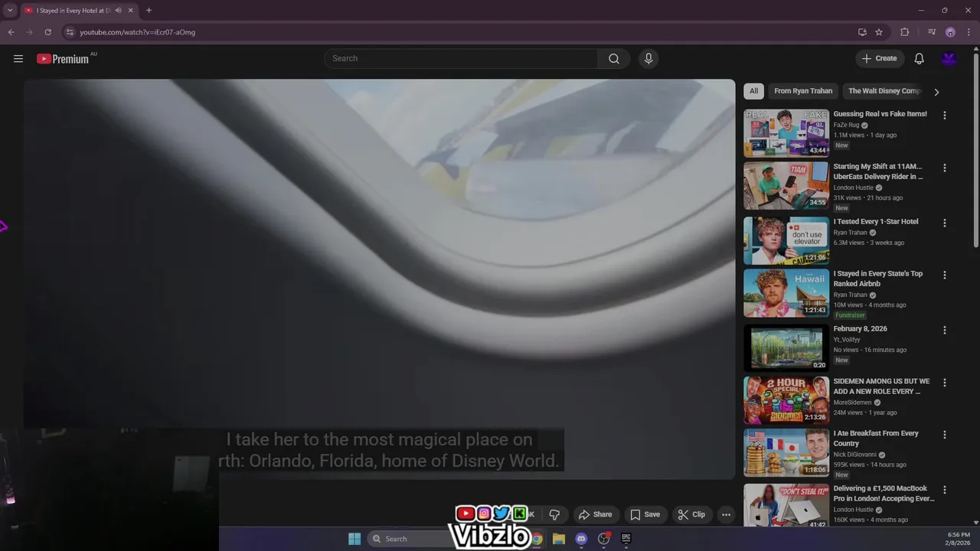Viewport: 980px width, 551px height.
Task: Open the UberEats delivery rider thumbnail
Action: point(786,185)
